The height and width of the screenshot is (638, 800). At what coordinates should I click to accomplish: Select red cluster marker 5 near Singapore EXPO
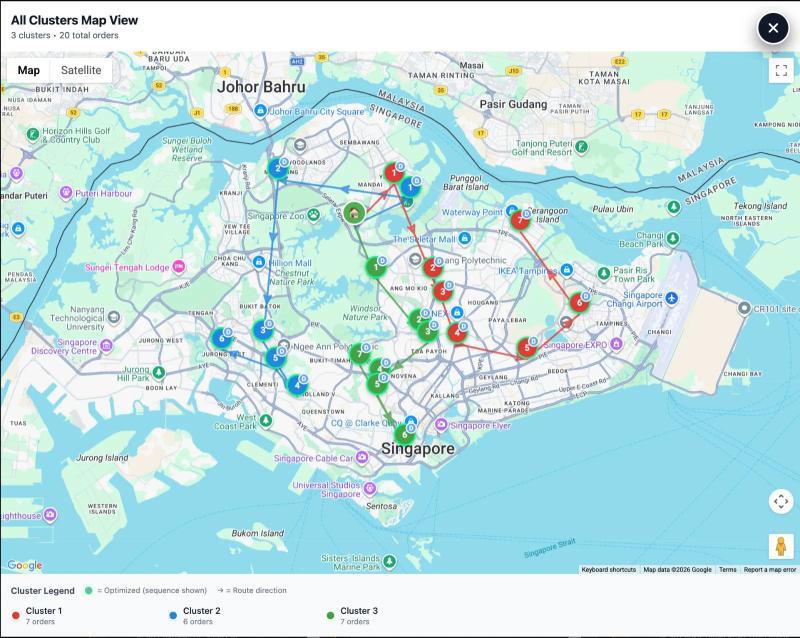[527, 348]
